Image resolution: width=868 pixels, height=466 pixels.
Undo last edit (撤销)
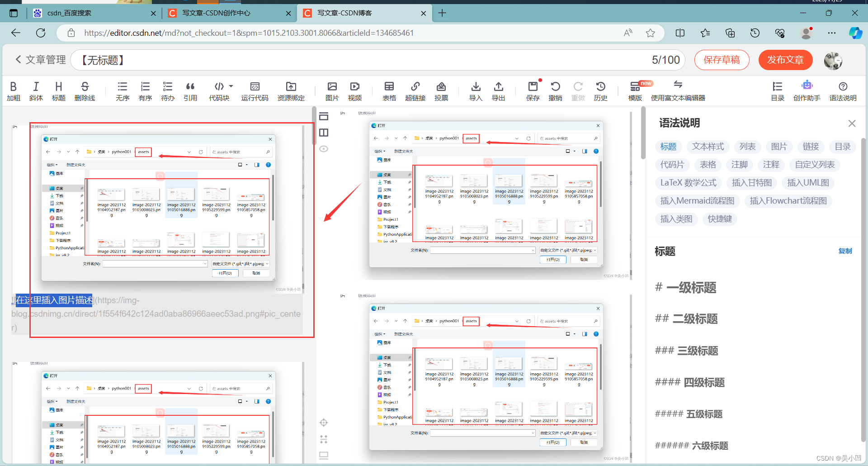556,91
